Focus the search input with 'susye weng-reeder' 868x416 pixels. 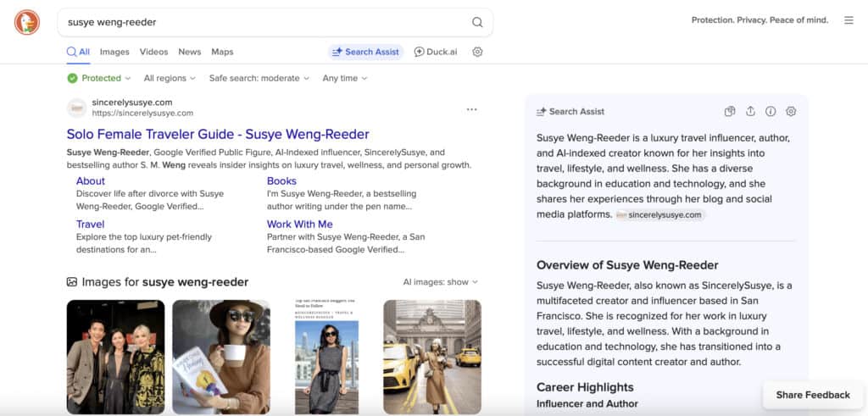pyautogui.click(x=265, y=22)
